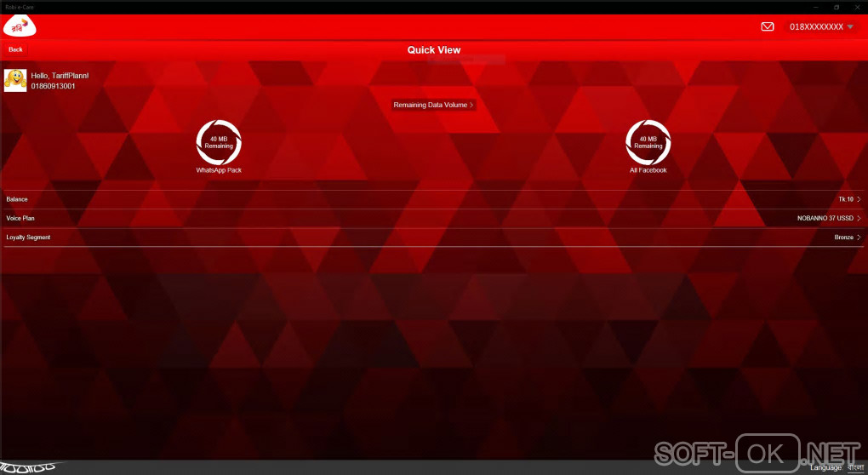The image size is (868, 475).
Task: Go back using the Back button
Action: click(x=15, y=49)
